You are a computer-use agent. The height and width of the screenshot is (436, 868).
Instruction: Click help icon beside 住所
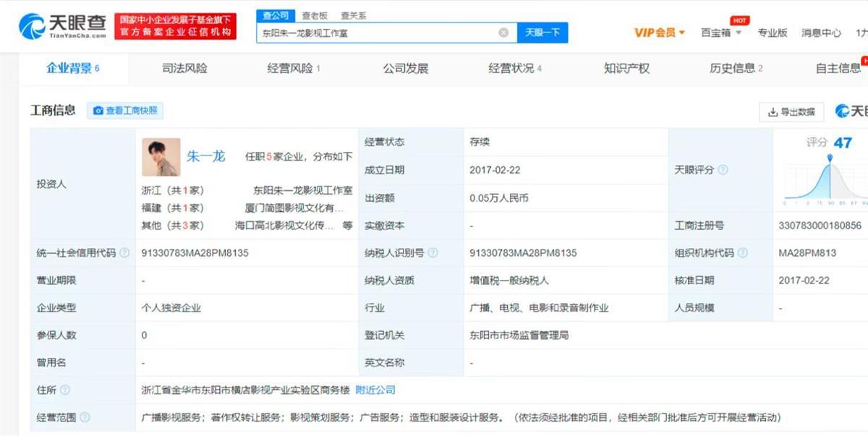point(65,390)
